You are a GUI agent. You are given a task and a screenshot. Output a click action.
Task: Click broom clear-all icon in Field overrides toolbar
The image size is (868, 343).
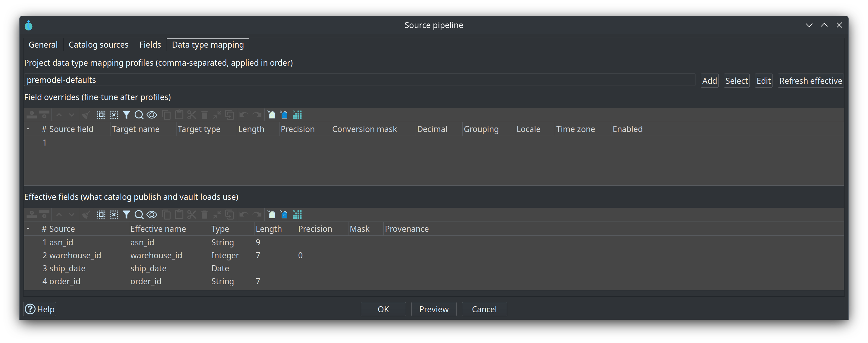point(86,115)
